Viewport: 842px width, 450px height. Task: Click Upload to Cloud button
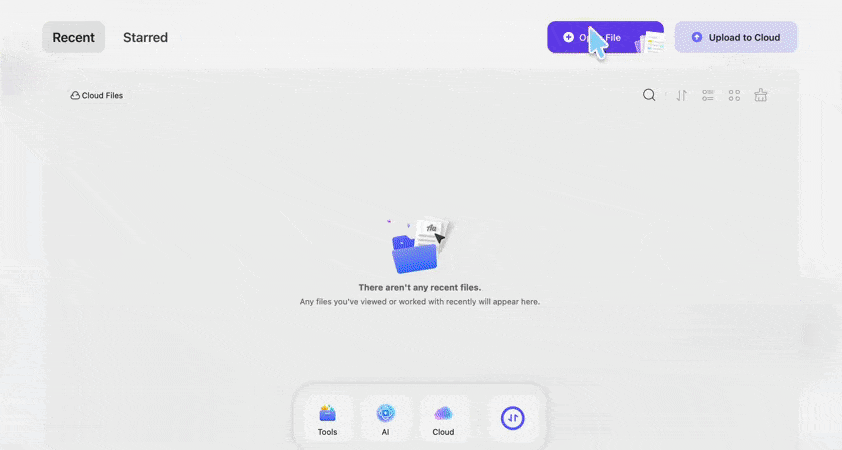pos(736,37)
